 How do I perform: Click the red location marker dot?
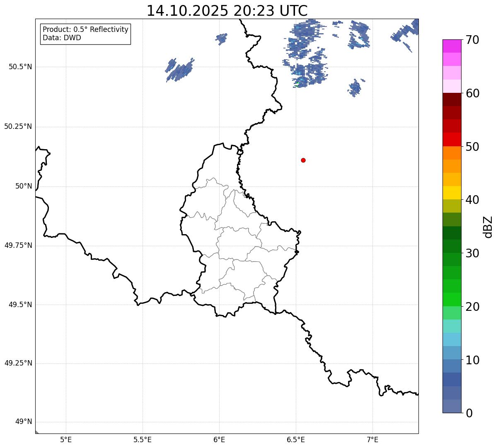pos(303,160)
